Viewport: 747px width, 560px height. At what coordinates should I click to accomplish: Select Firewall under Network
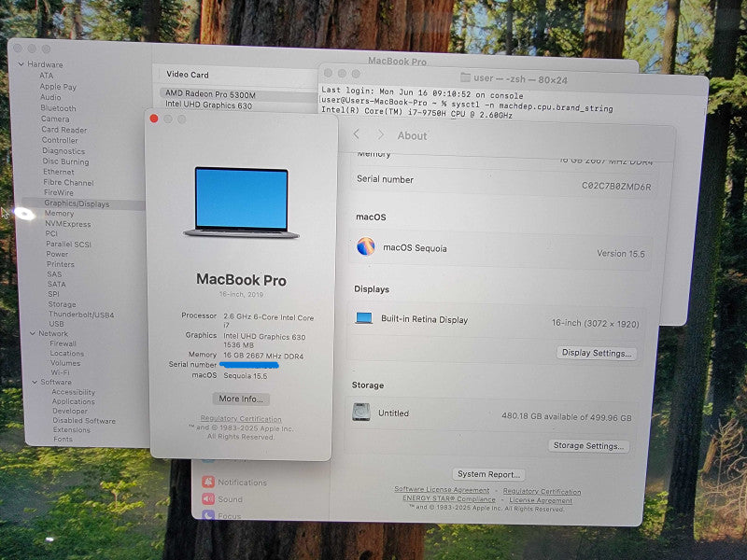pos(63,343)
